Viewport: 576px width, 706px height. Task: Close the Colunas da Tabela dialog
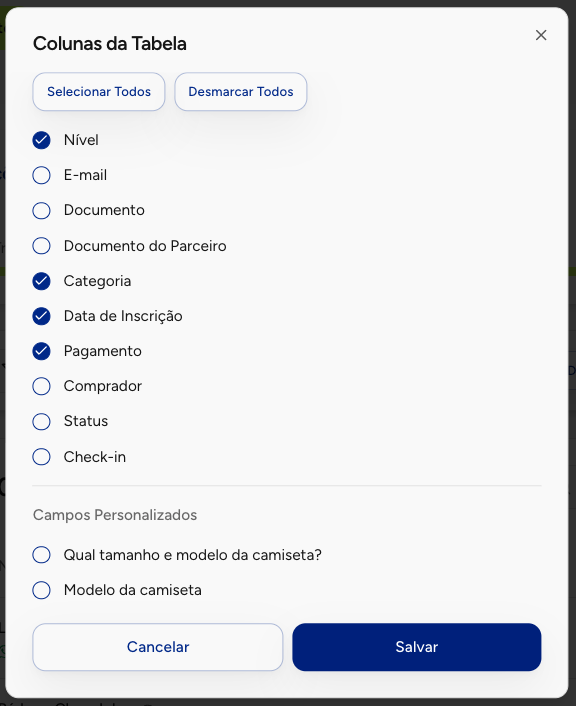click(541, 35)
